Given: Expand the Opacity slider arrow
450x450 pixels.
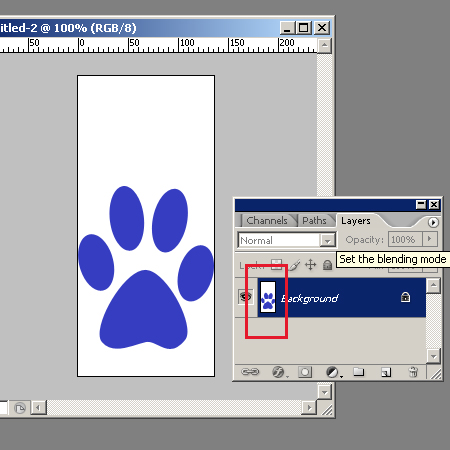Looking at the screenshot, I should 430,239.
